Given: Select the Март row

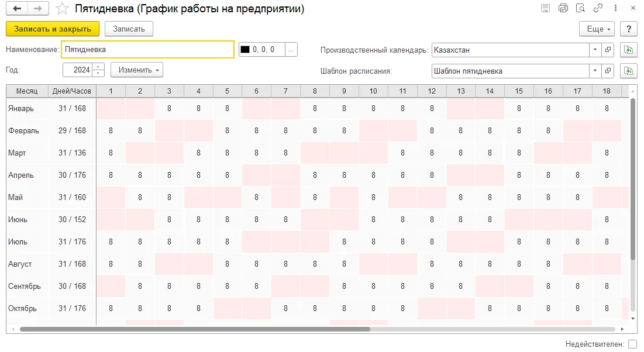Looking at the screenshot, I should tap(318, 153).
